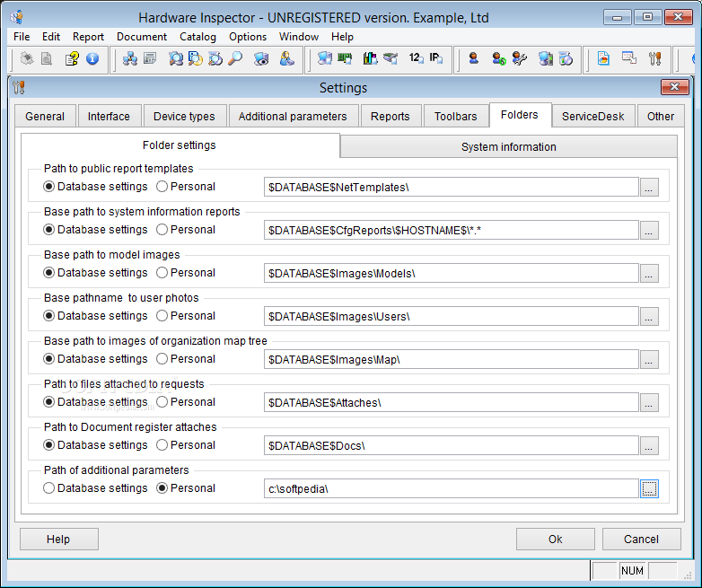702x588 pixels.
Task: Select Personal for model images path
Action: click(186, 272)
